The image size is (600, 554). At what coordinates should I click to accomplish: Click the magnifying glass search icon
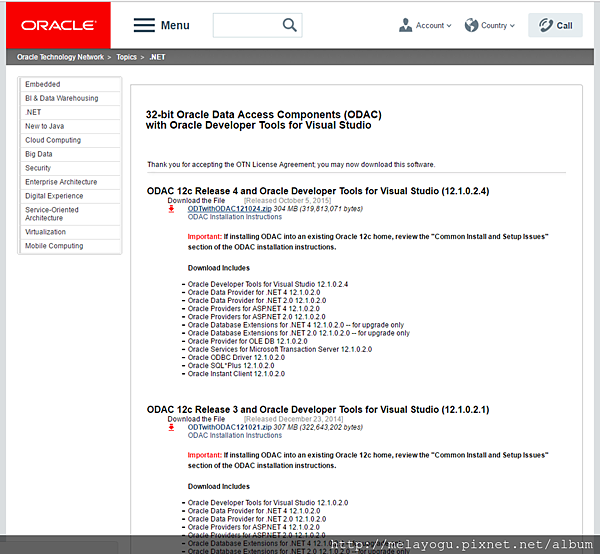pos(290,25)
